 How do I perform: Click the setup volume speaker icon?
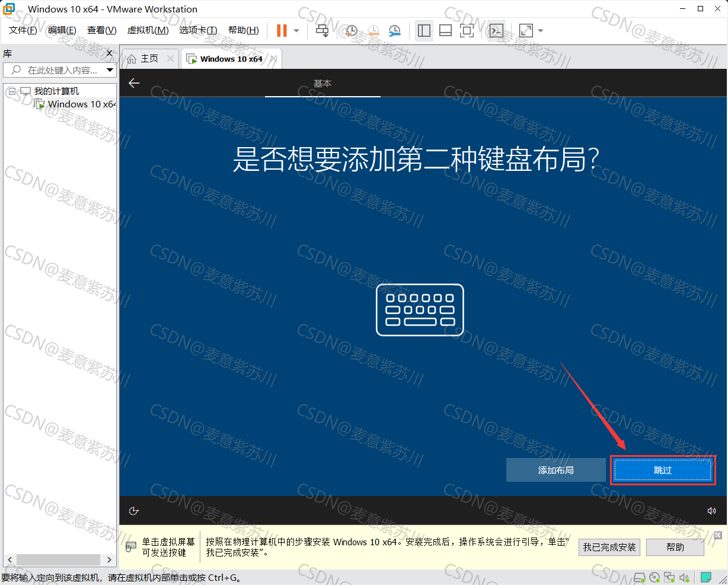tap(711, 511)
